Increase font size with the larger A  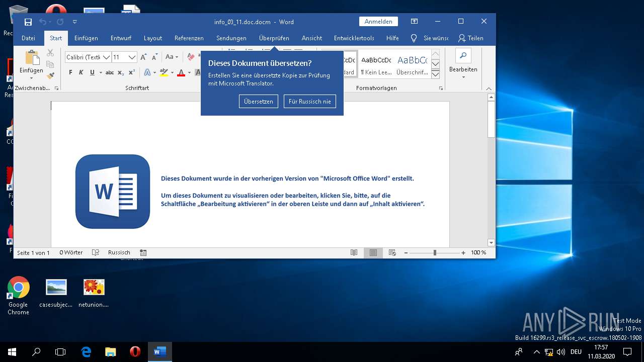[x=144, y=57]
